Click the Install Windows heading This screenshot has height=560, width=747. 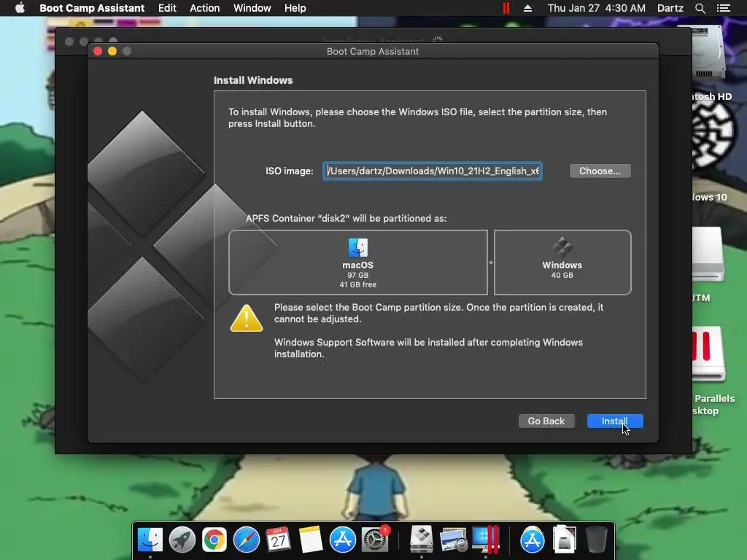coord(253,80)
